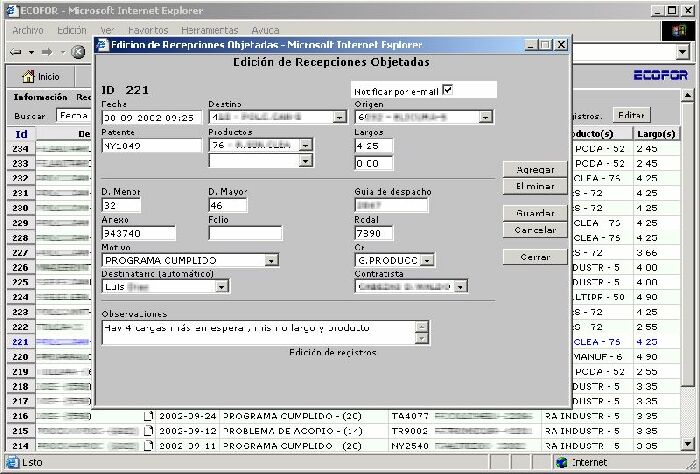The image size is (700, 474).
Task: Expand the Motivo dropdown
Action: pyautogui.click(x=272, y=260)
